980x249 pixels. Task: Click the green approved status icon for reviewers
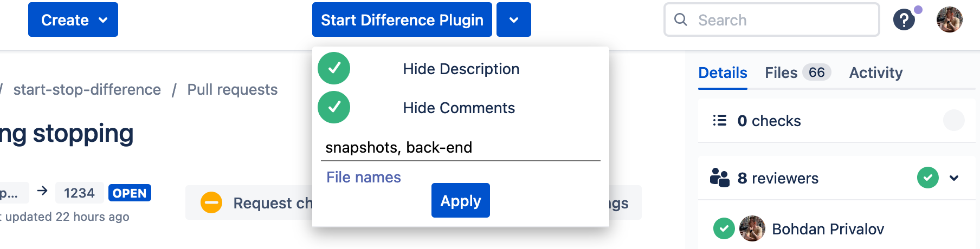tap(927, 178)
